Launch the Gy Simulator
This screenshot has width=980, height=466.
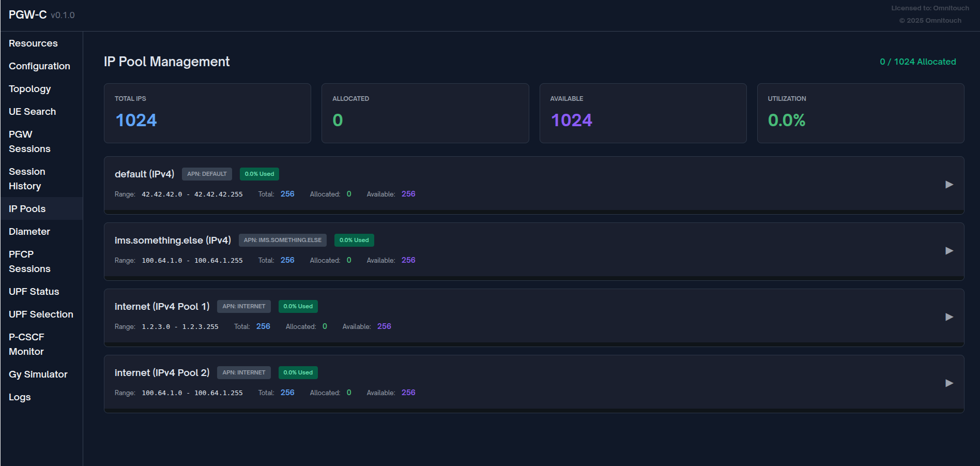point(38,374)
